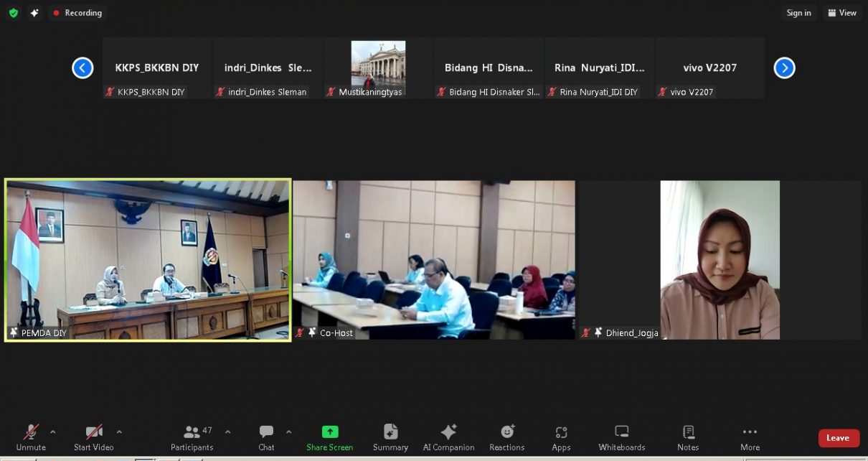Unmute the microphone
The image size is (868, 461).
(x=31, y=437)
